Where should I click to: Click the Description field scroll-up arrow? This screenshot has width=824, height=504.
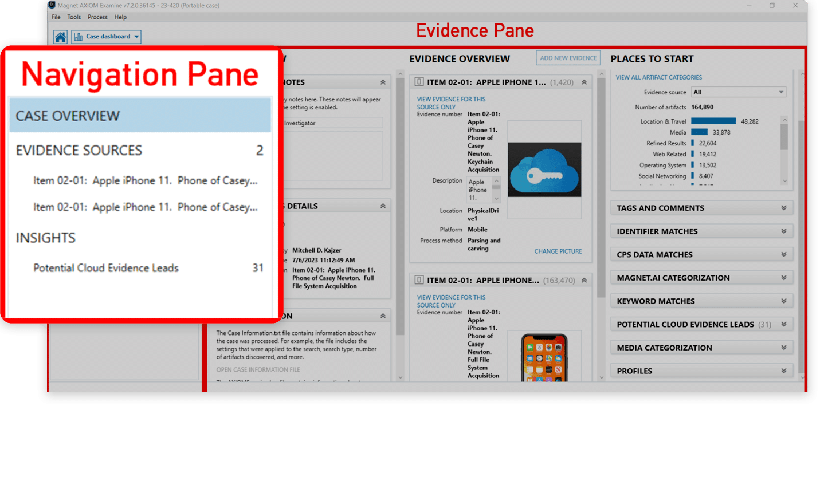pyautogui.click(x=496, y=181)
